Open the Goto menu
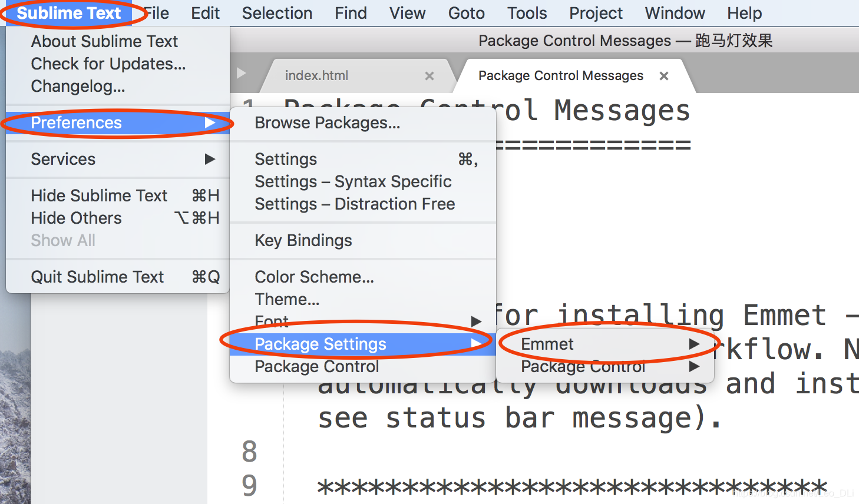 click(x=466, y=13)
